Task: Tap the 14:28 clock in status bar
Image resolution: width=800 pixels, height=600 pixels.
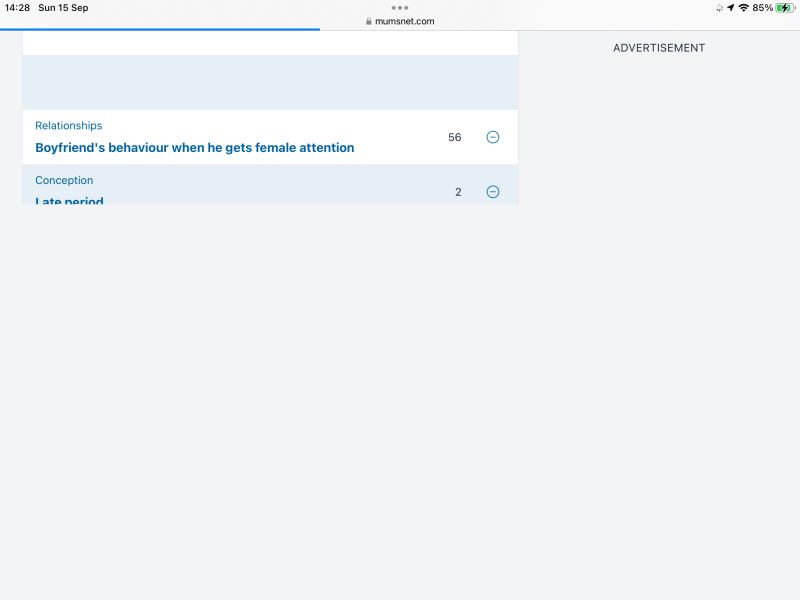Action: [17, 8]
